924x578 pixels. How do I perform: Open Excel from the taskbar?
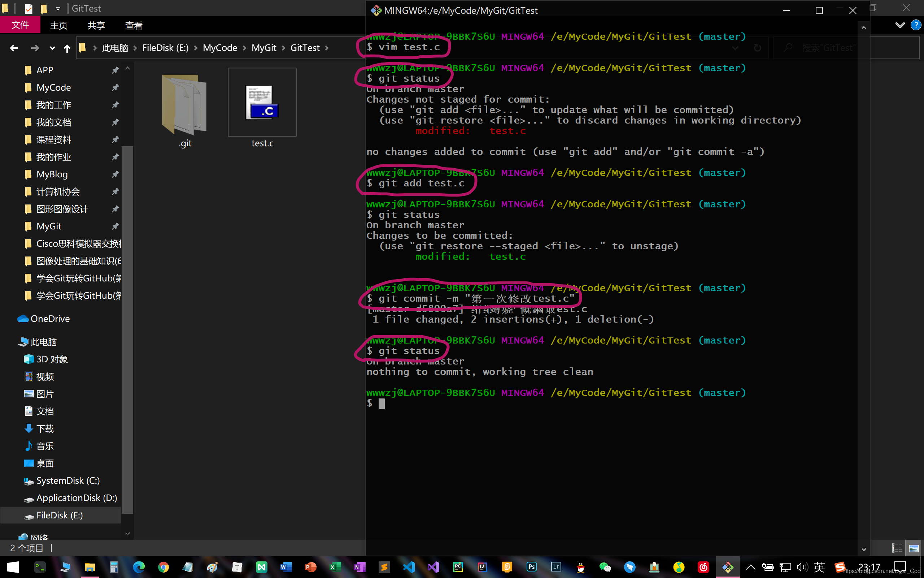pyautogui.click(x=335, y=567)
